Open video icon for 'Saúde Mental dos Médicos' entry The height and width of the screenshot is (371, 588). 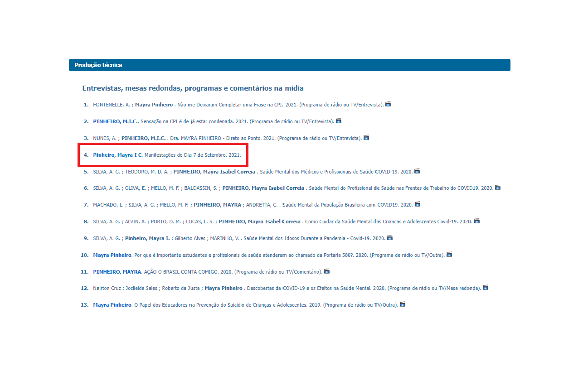coord(417,171)
